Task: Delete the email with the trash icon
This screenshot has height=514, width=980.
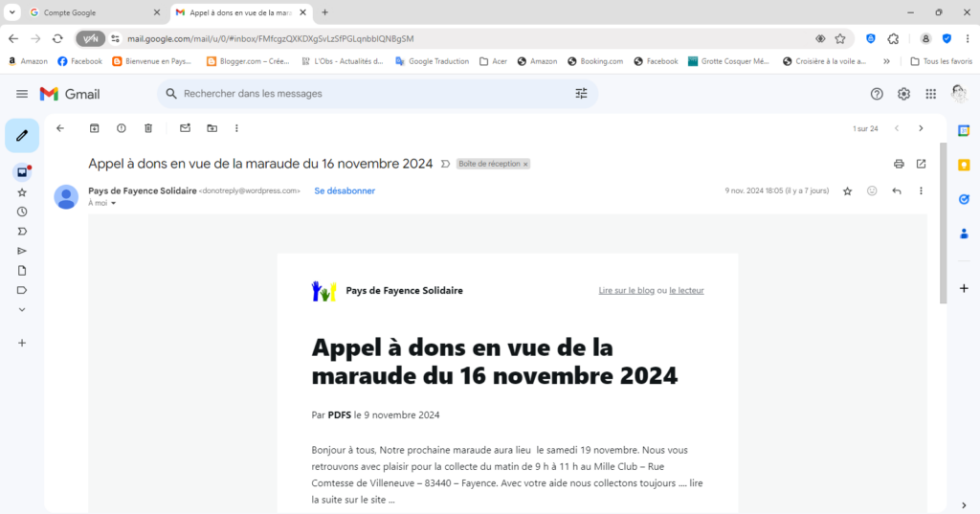Action: 148,128
